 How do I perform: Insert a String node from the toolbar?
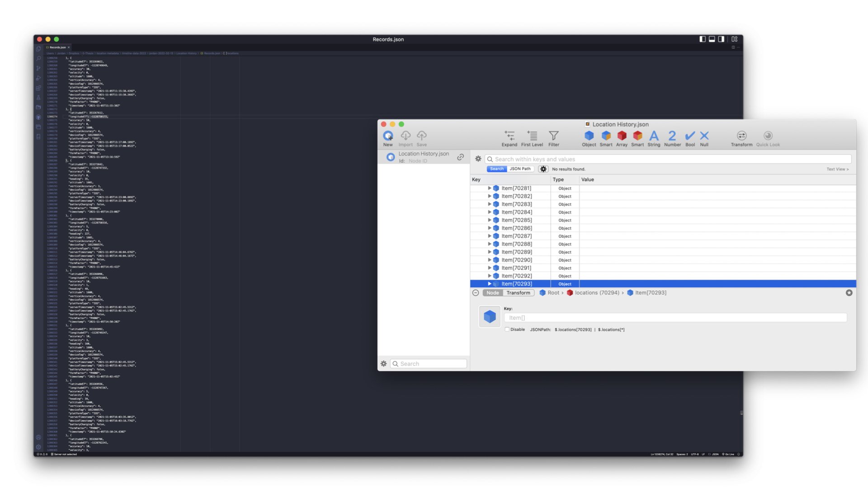(x=654, y=136)
